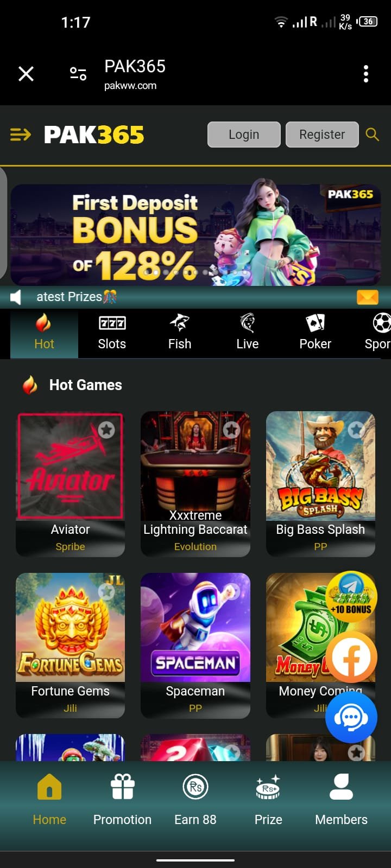Open the Telegram +10 Bonus icon
The height and width of the screenshot is (868, 391).
click(351, 597)
